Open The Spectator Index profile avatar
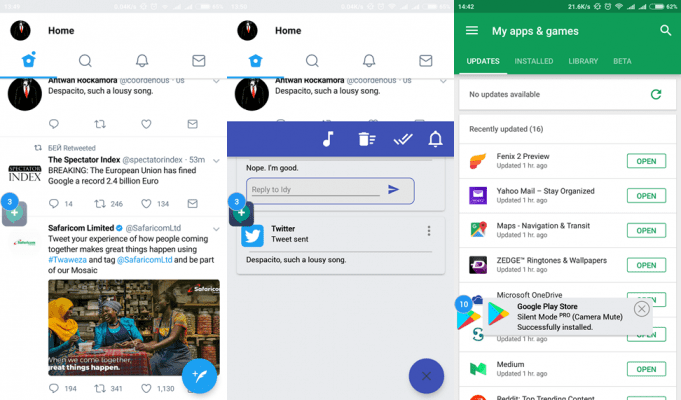The image size is (681, 400). [25, 173]
